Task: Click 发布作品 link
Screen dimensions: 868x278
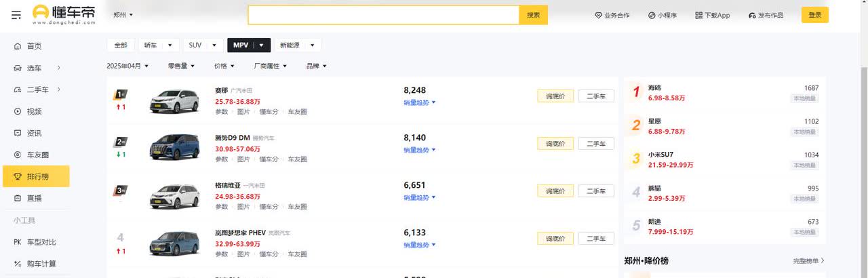Action: click(x=766, y=15)
